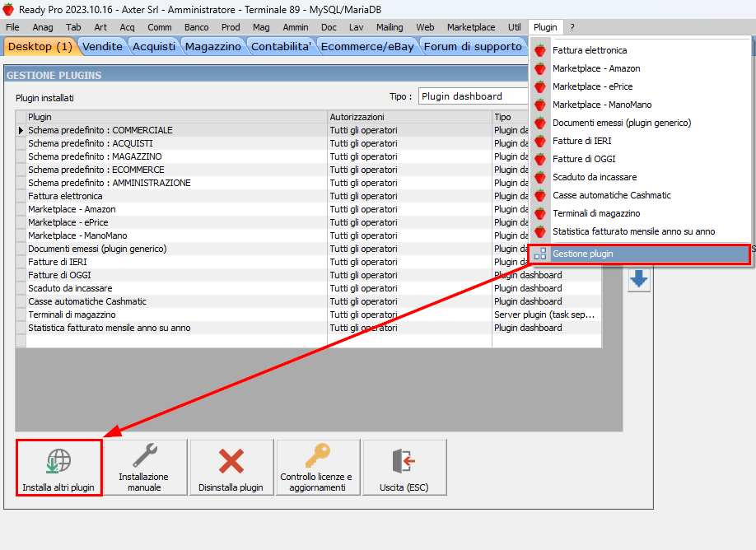Image resolution: width=756 pixels, height=550 pixels.
Task: Click strawberry icon for Scaduto da incassare entry
Action: [x=540, y=177]
